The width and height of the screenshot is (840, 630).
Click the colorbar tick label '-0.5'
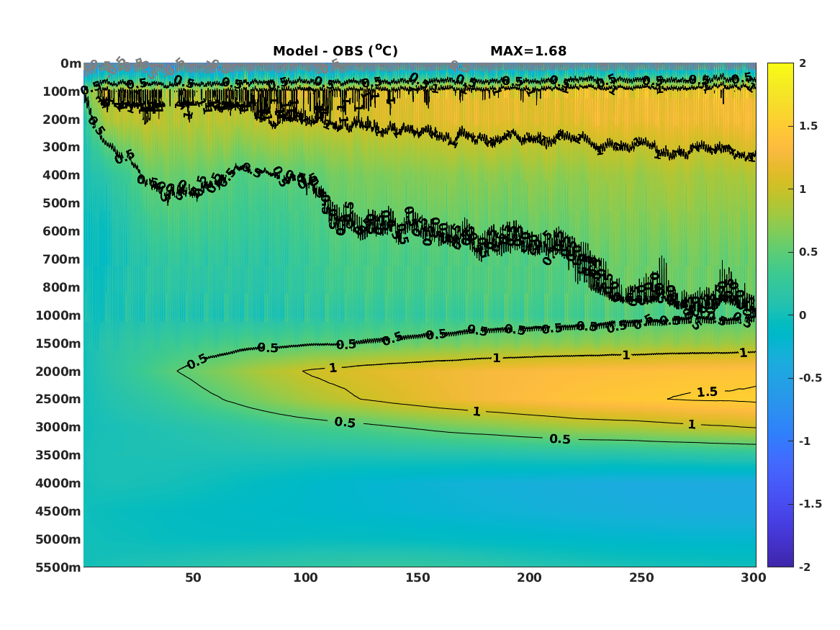(810, 378)
